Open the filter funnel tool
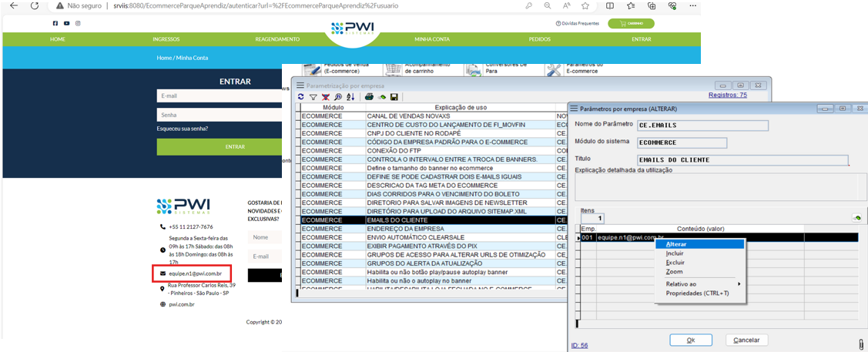Viewport: 868px width, 352px height. pos(313,97)
